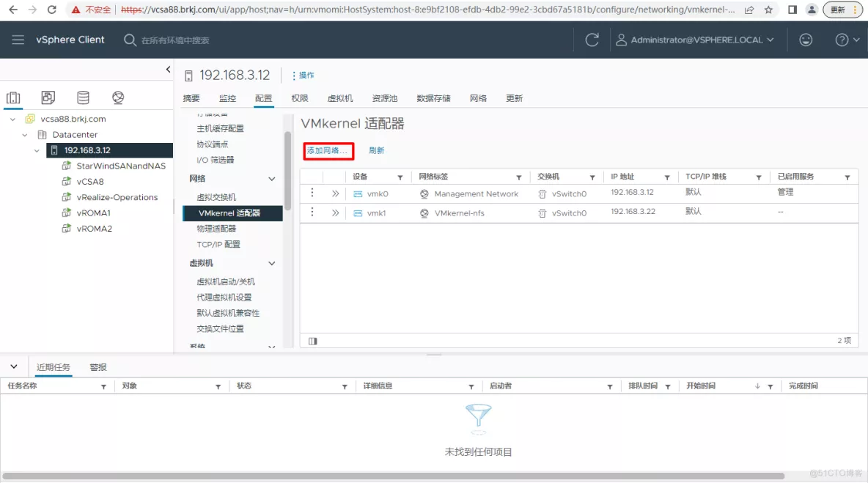Image resolution: width=868 pixels, height=483 pixels.
Task: Filter the 已启用服务 column
Action: point(847,177)
